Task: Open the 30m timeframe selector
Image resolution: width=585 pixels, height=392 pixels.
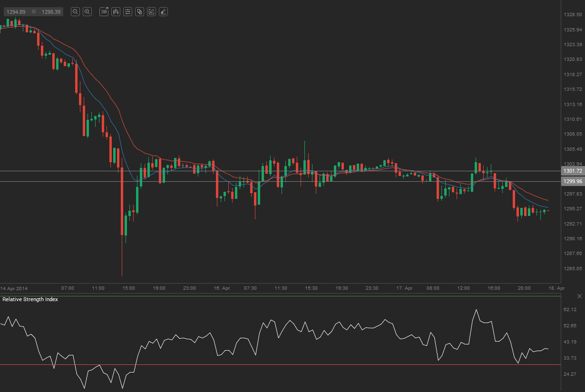Action: 104,12
